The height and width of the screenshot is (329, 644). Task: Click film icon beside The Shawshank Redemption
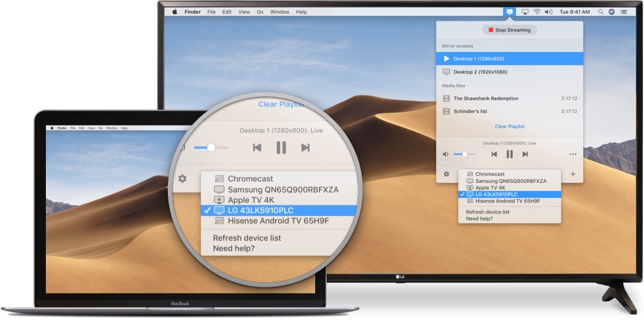[447, 99]
